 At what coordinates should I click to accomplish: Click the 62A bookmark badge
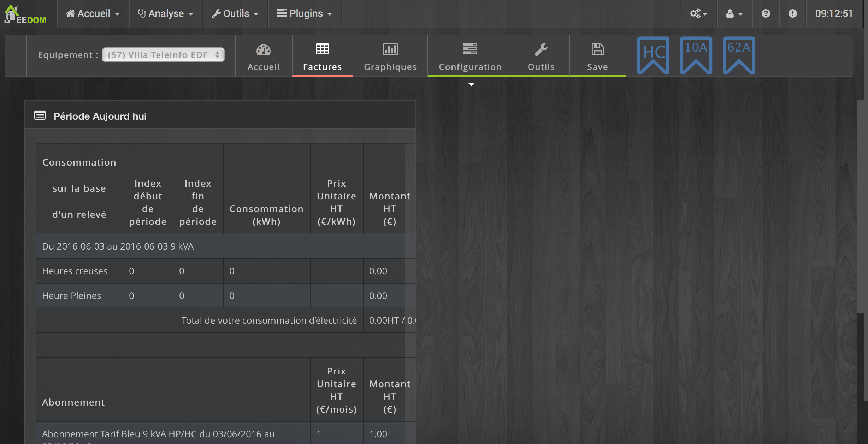tap(739, 55)
